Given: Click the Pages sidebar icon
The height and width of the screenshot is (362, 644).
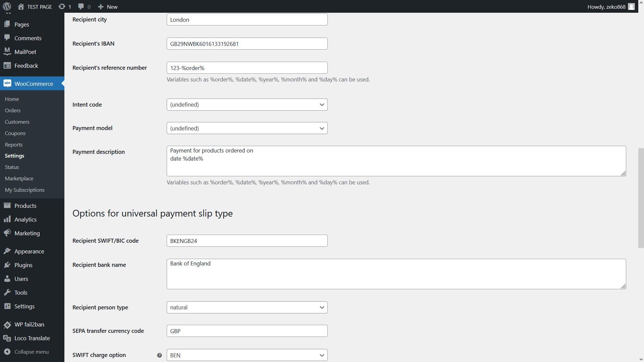Looking at the screenshot, I should pos(7,24).
